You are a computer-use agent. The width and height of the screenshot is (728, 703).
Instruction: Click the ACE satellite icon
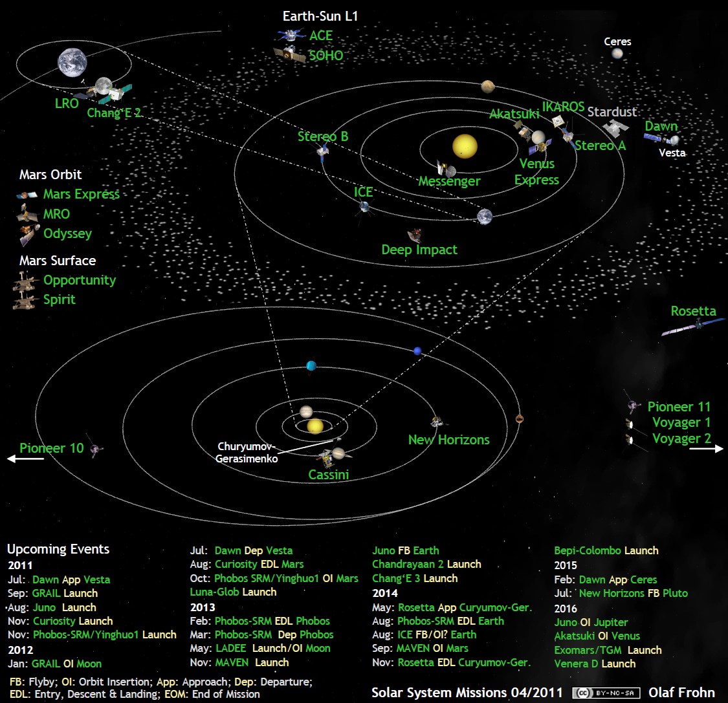[x=290, y=35]
